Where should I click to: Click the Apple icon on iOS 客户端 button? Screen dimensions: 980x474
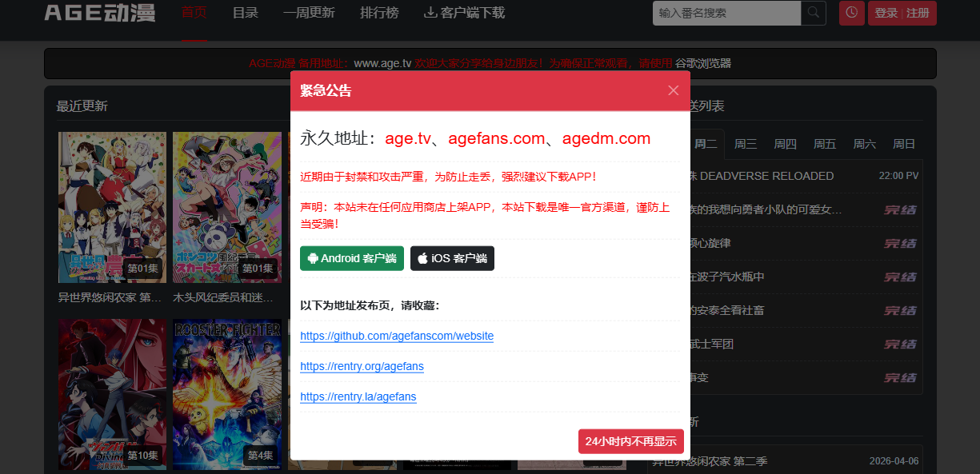click(421, 258)
